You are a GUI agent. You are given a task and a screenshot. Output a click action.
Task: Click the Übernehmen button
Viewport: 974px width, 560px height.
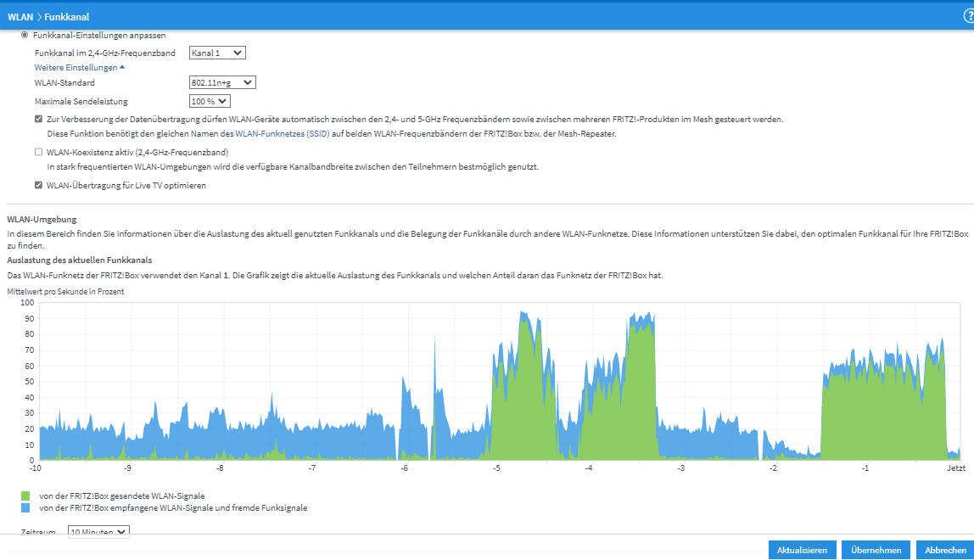pos(876,550)
